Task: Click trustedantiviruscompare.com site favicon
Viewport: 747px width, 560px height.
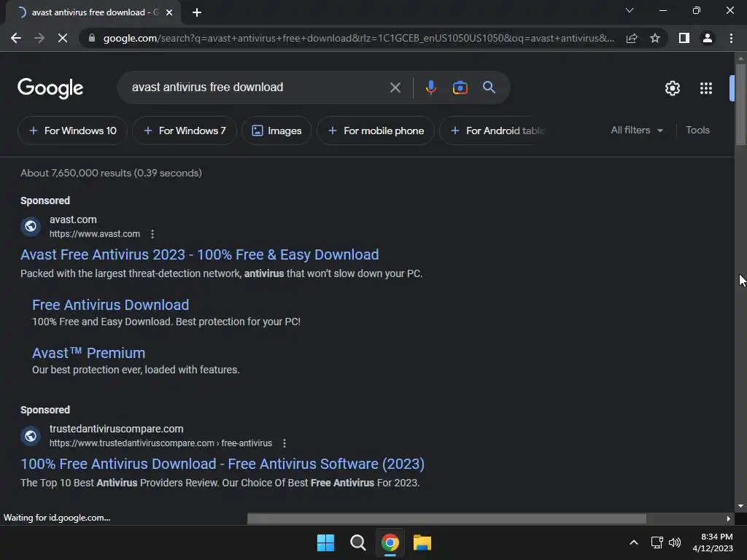Action: point(31,436)
